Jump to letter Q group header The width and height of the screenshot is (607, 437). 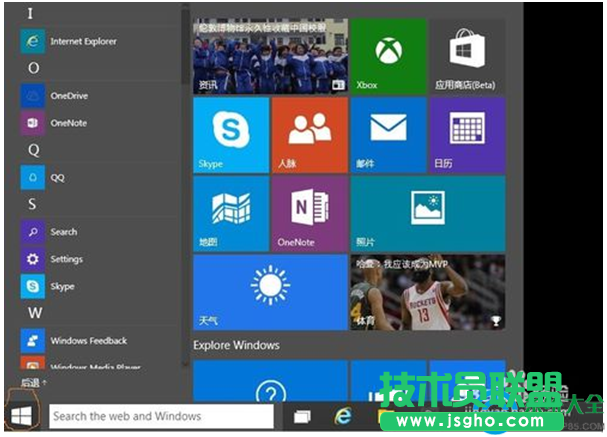pos(33,150)
